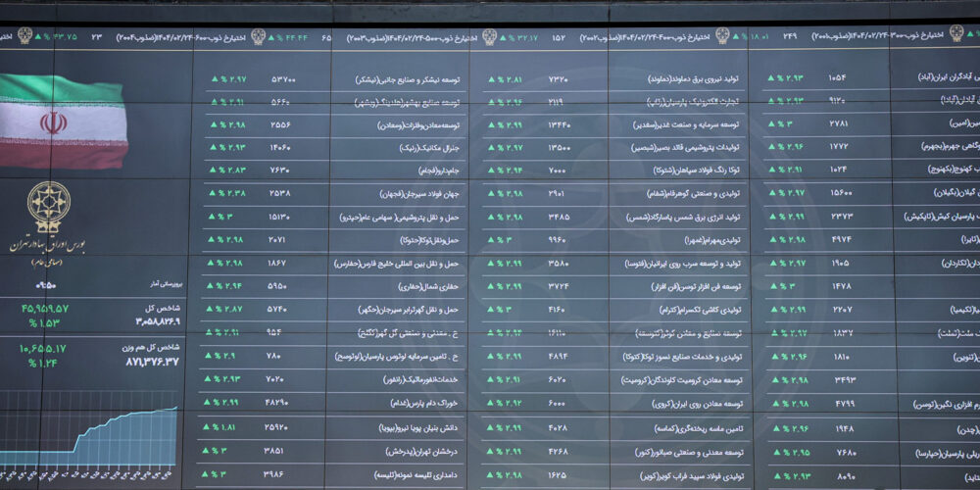Click ticker logo beside the 32.17 percent figure
This screenshot has height=490, width=980.
click(489, 37)
